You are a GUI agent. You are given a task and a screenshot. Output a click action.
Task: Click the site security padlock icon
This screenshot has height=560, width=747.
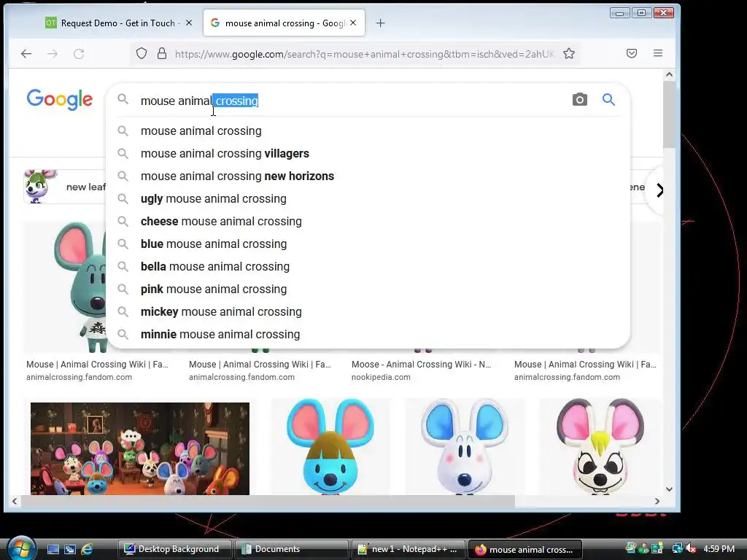pyautogui.click(x=162, y=53)
